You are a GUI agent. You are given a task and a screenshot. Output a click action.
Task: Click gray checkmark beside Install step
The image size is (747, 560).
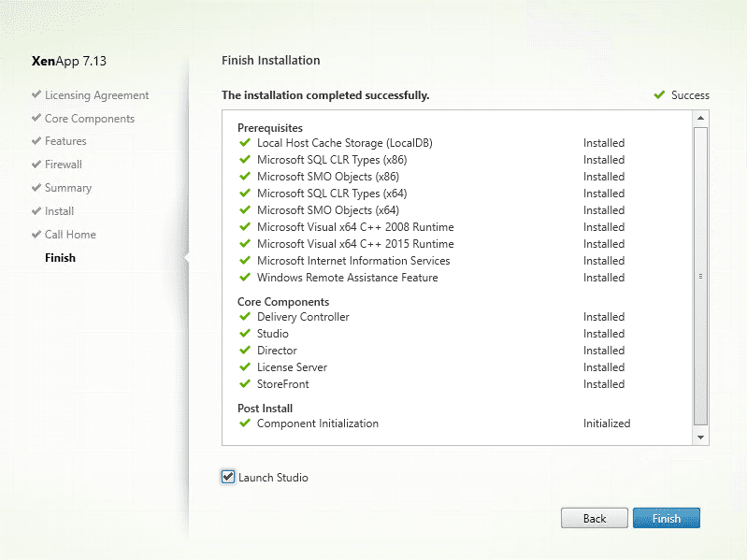(x=36, y=210)
